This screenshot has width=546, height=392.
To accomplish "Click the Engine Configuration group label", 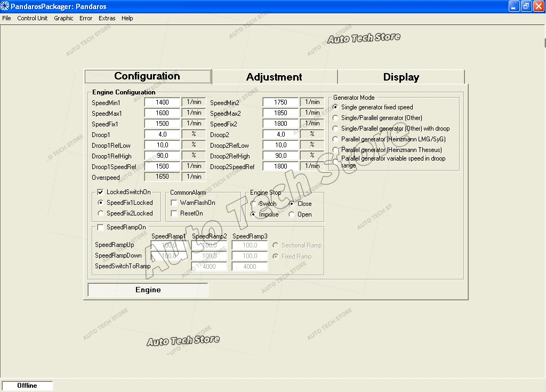I will coord(124,92).
